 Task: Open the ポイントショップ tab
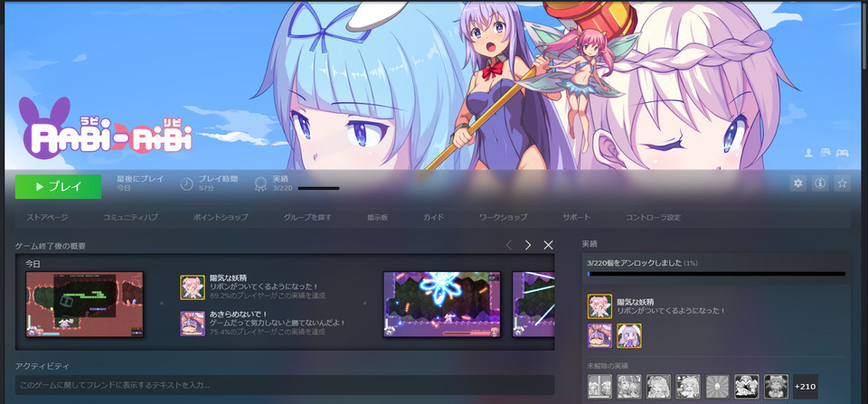coord(221,218)
